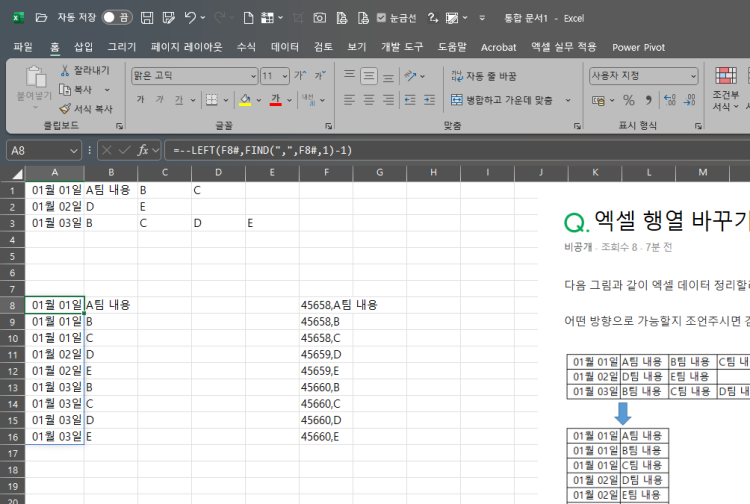Toggle Bold (가) formatting
This screenshot has width=750, height=504.
point(140,99)
